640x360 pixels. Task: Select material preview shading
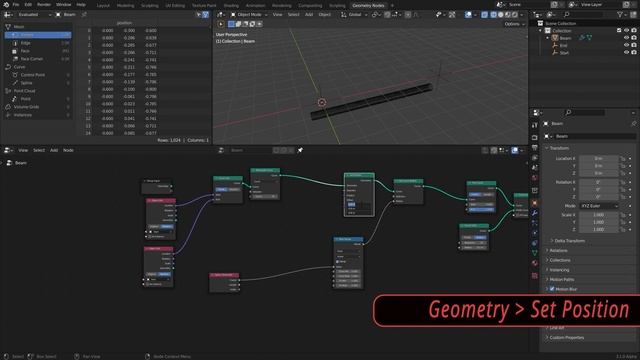508,15
